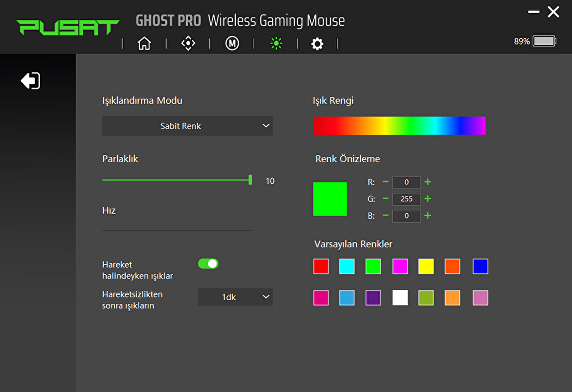This screenshot has width=572, height=392.
Task: Select the white swatch under Varsayılan Renkler
Action: (400, 298)
